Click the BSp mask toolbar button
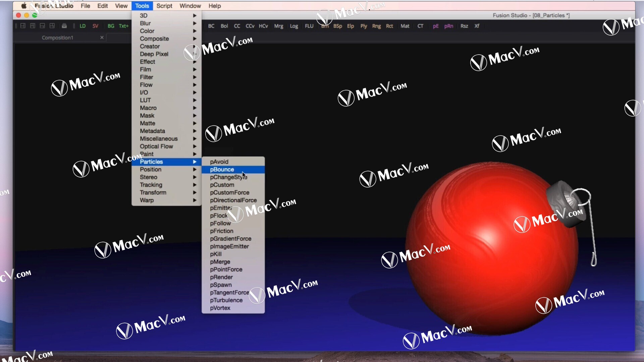The height and width of the screenshot is (362, 644). (338, 26)
